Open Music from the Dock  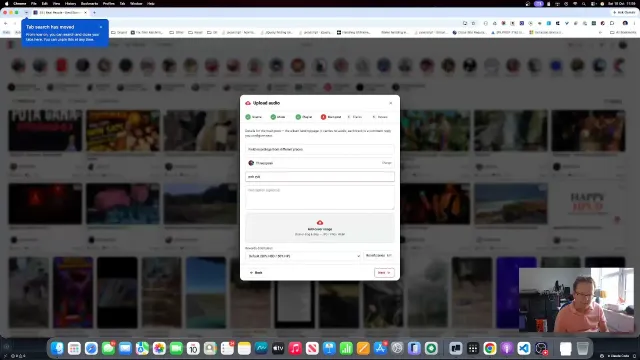click(295, 348)
